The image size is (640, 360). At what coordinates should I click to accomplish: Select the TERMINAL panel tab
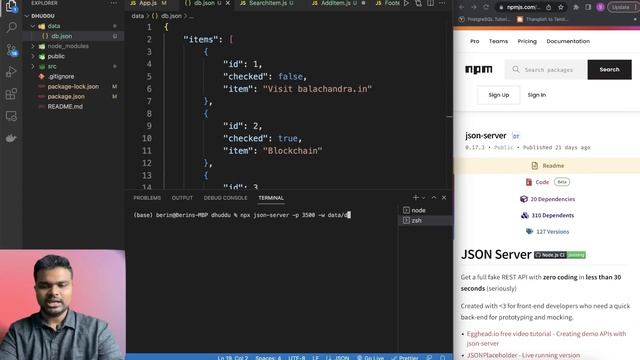(x=271, y=198)
